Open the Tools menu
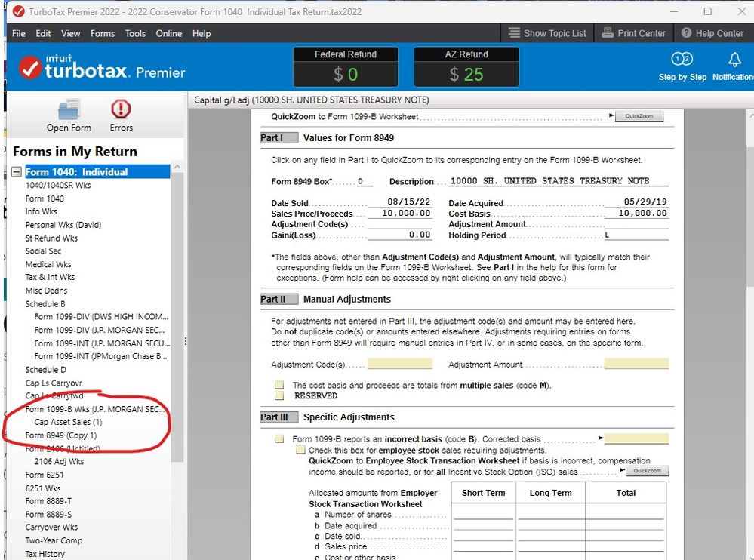This screenshot has width=754, height=560. [x=135, y=33]
